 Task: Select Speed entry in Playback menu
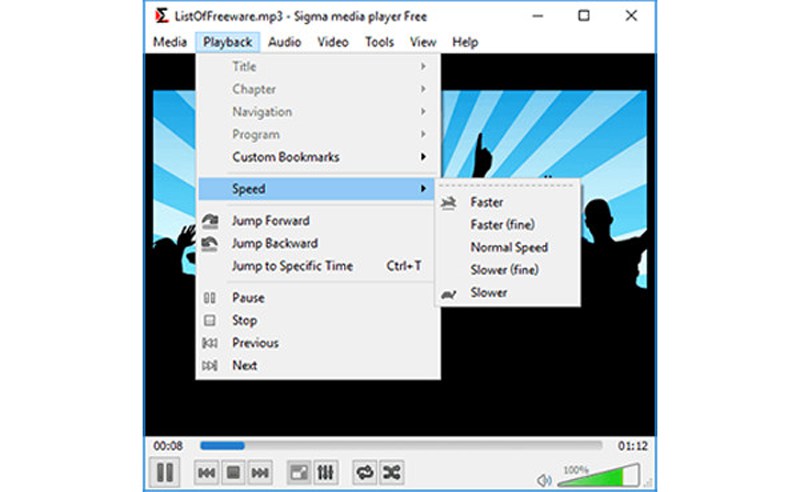coord(317,189)
